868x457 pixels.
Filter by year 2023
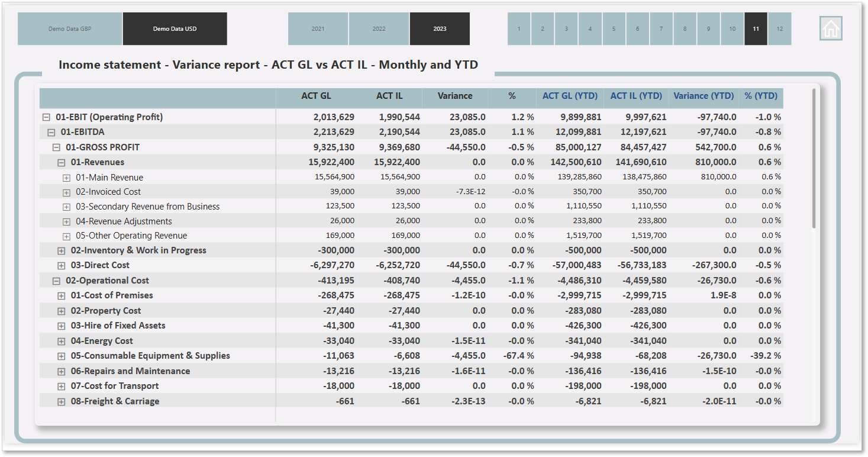click(440, 28)
